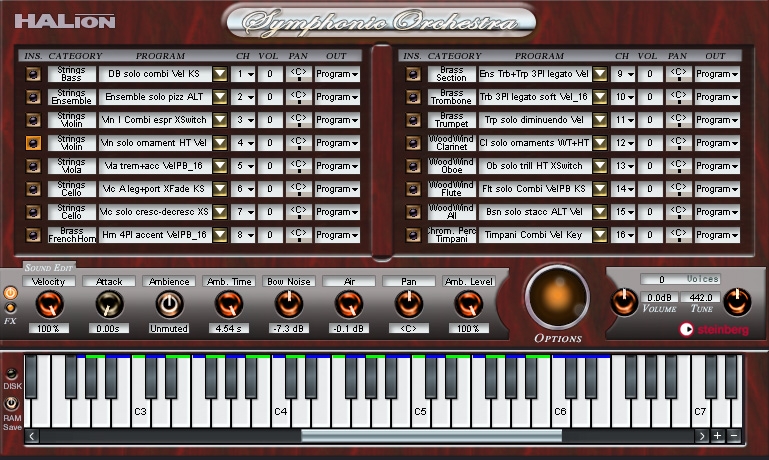
Task: Open MIDI channel 1 dropdown
Action: click(x=243, y=74)
